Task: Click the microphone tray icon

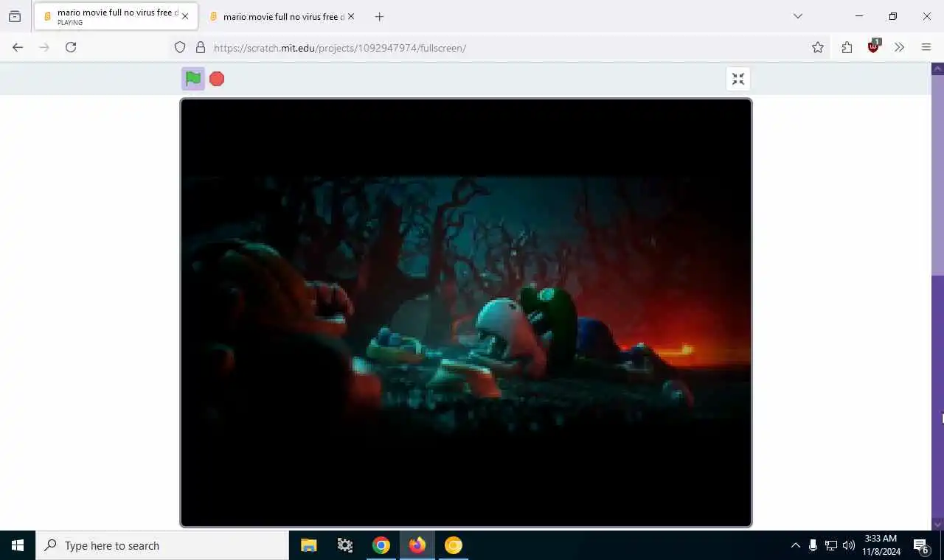Action: 813,545
